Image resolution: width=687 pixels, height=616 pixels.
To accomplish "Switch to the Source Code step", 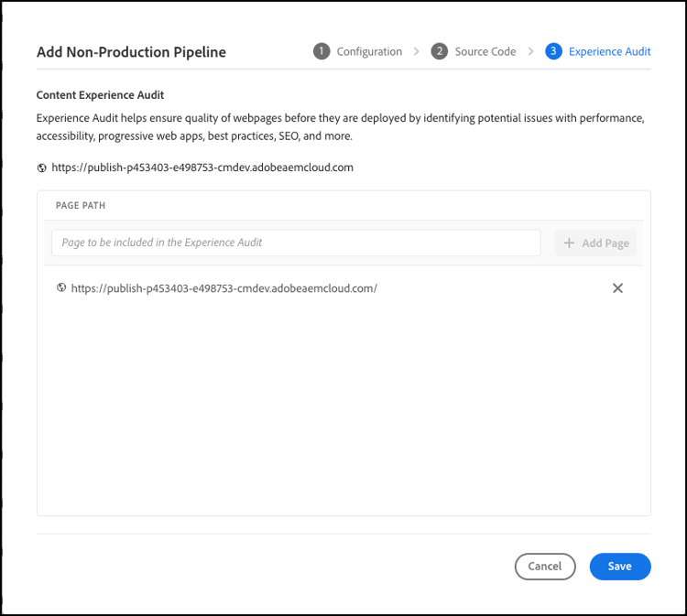I will [x=485, y=51].
